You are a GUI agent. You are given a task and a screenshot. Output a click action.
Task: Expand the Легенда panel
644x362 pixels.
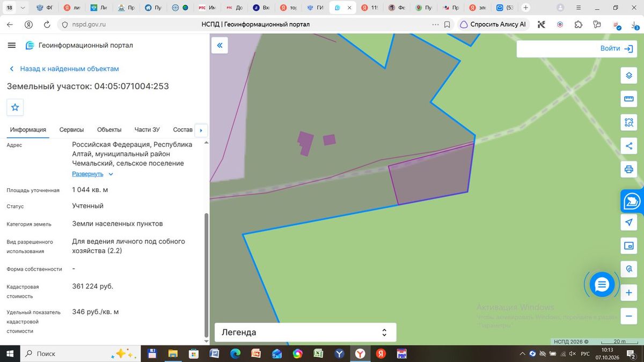[305, 333]
